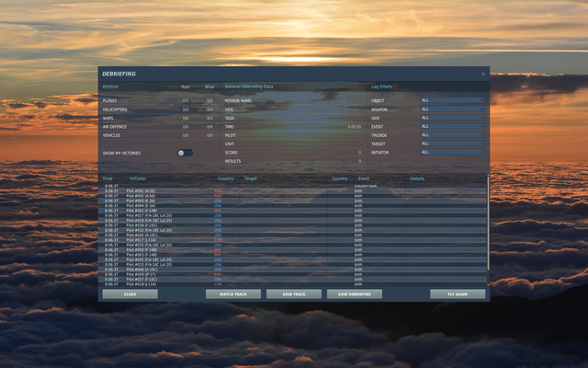Click the RESULTS field row
Screen dimensions: 588x368
pyautogui.click(x=293, y=161)
